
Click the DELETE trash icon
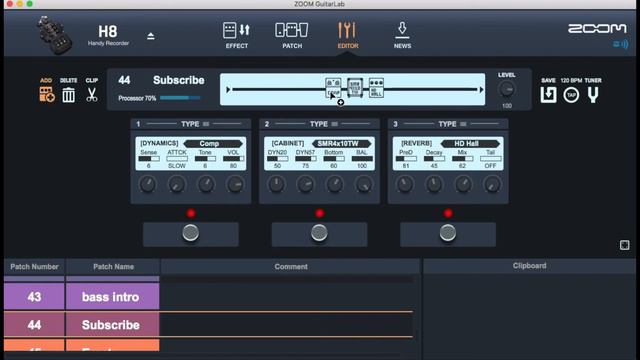69,95
